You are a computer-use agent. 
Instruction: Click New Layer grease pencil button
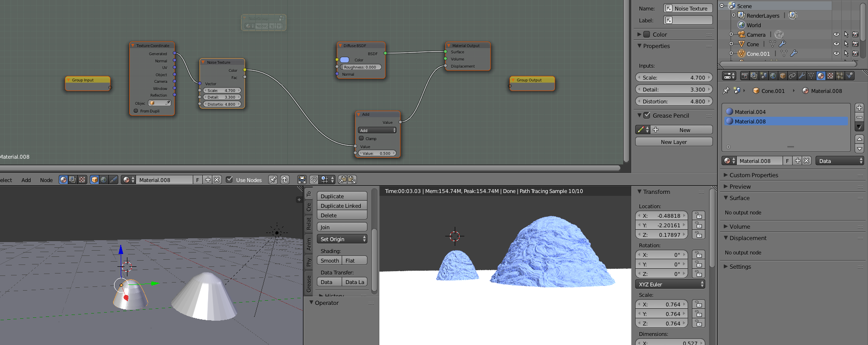click(x=674, y=142)
